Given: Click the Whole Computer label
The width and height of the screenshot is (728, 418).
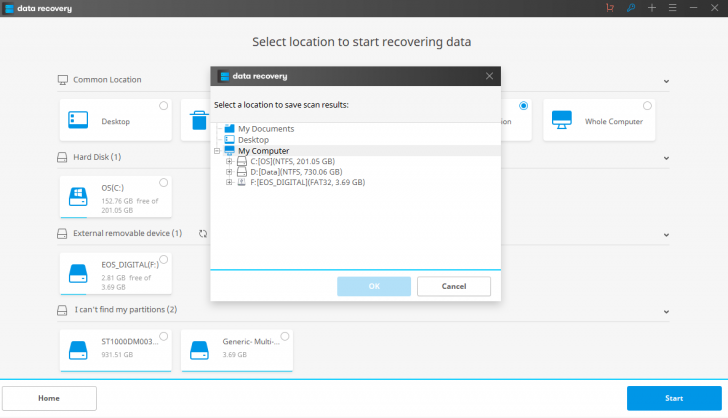Looking at the screenshot, I should pyautogui.click(x=614, y=122).
